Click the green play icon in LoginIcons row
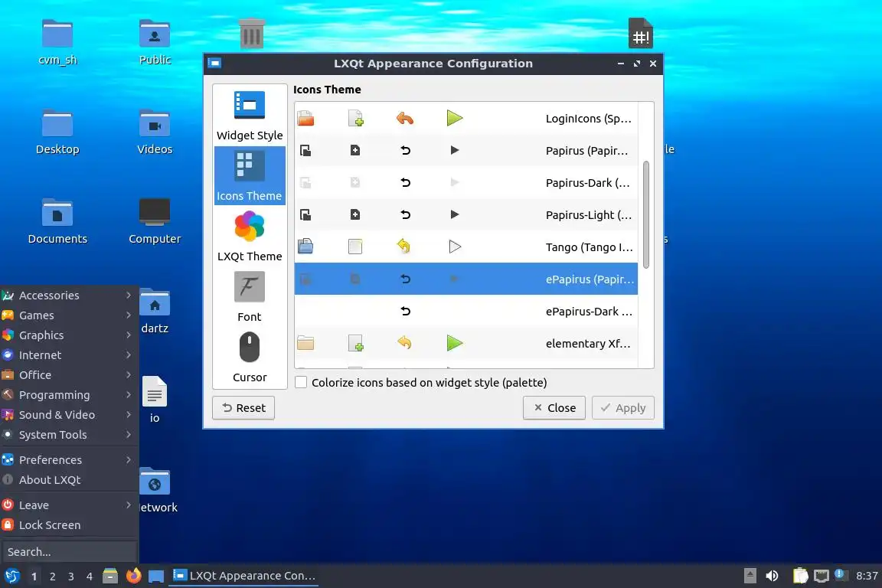 pos(455,118)
